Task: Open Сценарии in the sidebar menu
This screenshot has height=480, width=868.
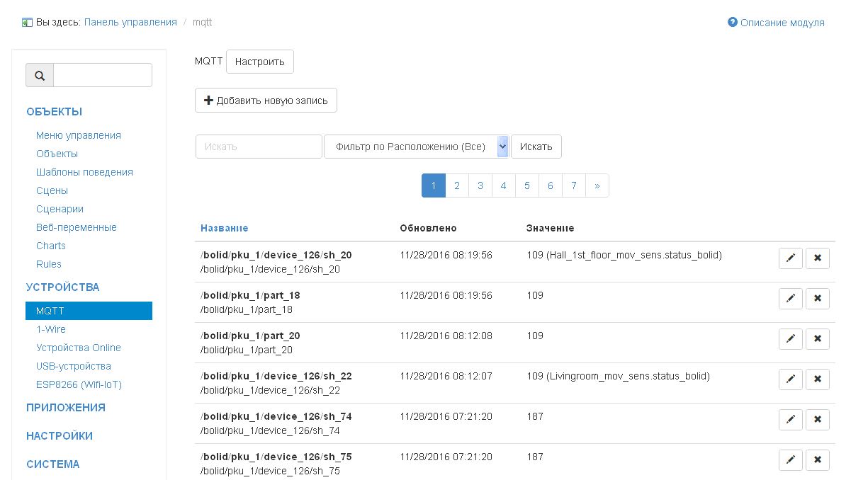Action: tap(60, 209)
